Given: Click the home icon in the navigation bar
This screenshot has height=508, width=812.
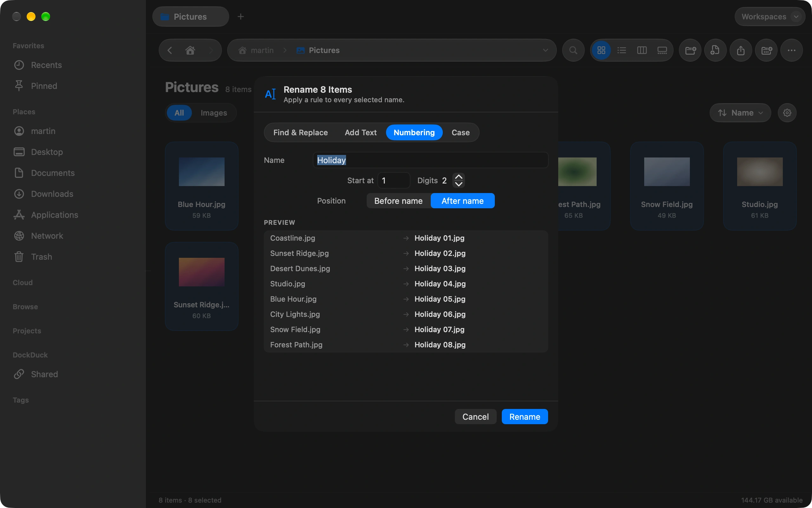Looking at the screenshot, I should coord(190,50).
